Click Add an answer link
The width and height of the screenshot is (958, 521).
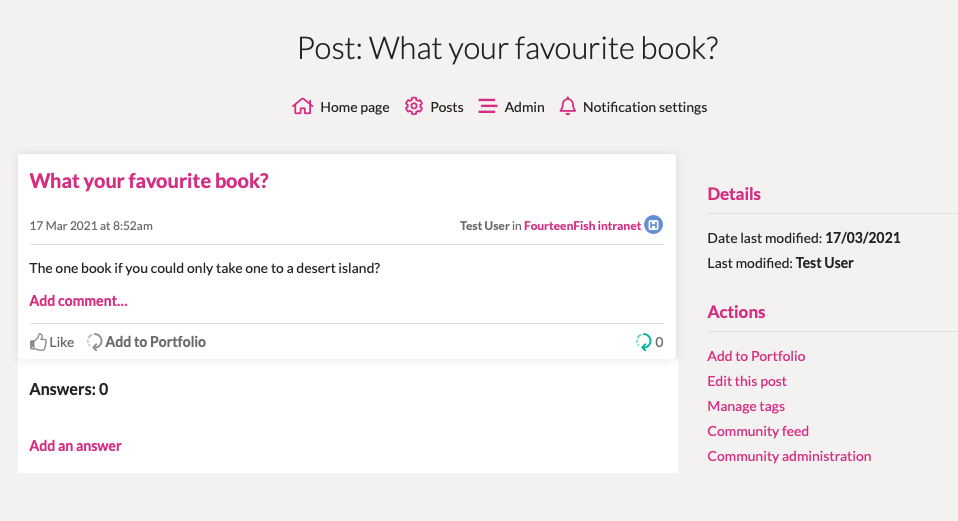point(75,445)
